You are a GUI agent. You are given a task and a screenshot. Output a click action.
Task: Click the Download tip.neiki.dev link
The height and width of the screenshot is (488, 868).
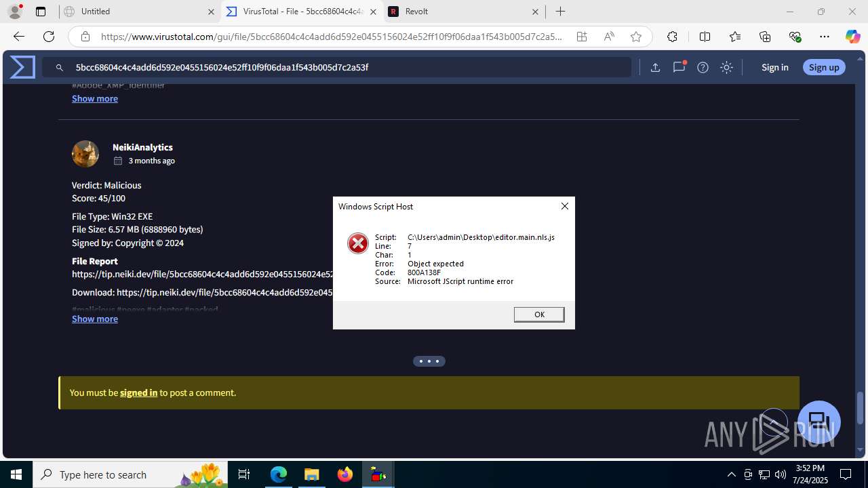point(224,292)
